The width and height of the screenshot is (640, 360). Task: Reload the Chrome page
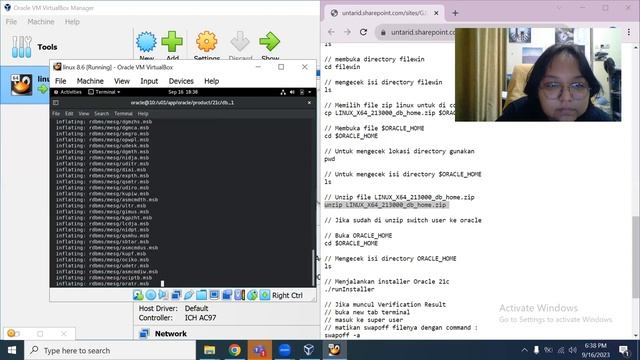(x=363, y=32)
